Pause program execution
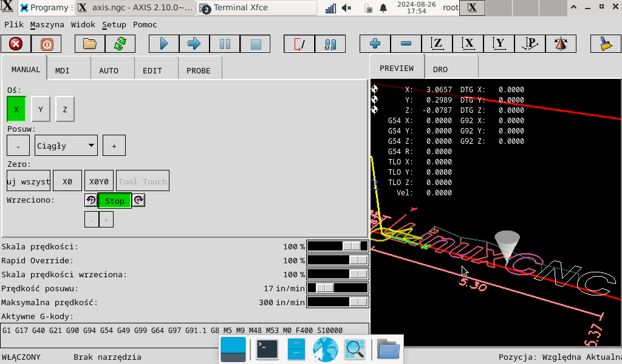The image size is (622, 364). (225, 44)
